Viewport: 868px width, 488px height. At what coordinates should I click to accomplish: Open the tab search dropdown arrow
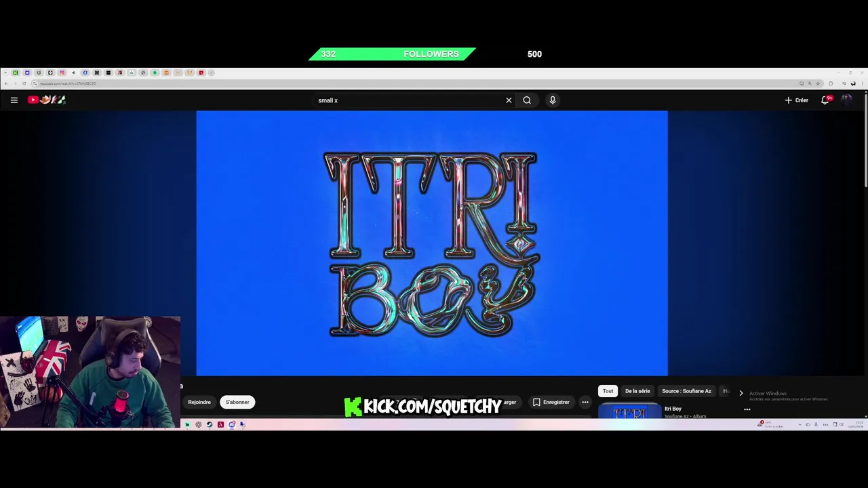5,73
